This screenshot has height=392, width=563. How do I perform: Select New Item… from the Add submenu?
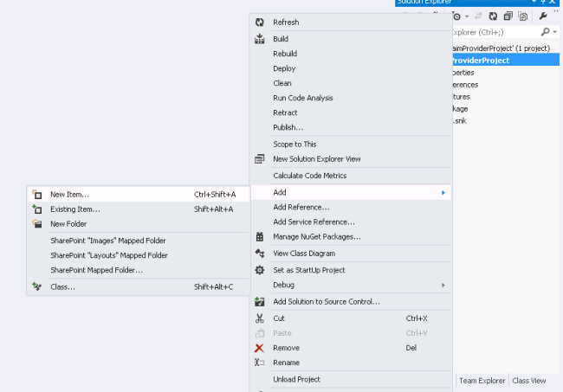click(69, 195)
